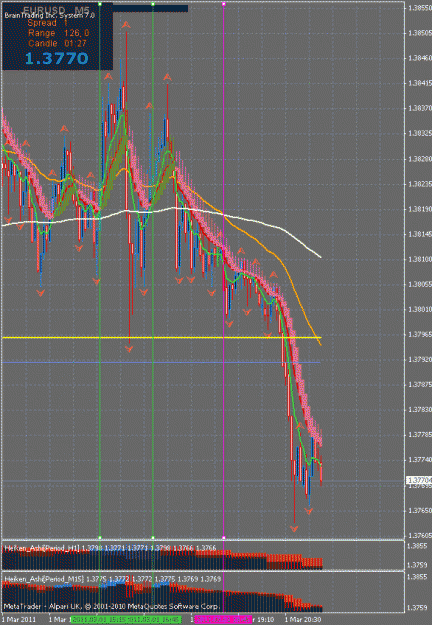Click the Range 126.0 label
The image size is (432, 625).
click(x=59, y=33)
